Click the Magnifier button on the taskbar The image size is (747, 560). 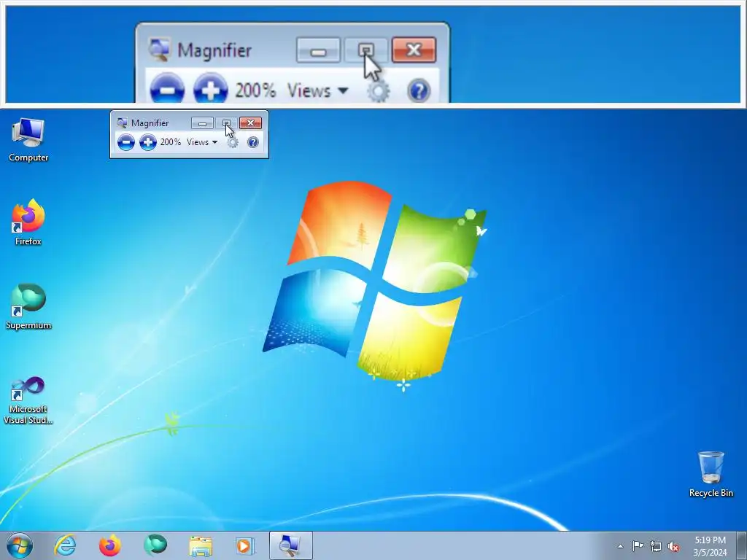click(x=290, y=545)
